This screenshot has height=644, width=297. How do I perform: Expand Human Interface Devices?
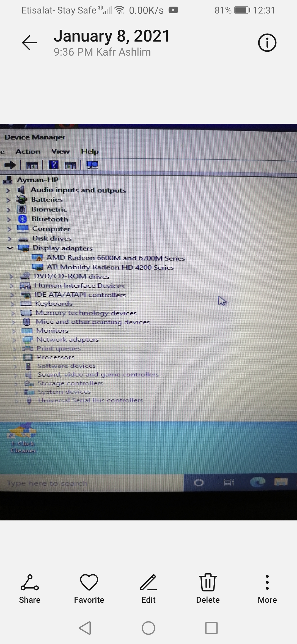coord(12,286)
